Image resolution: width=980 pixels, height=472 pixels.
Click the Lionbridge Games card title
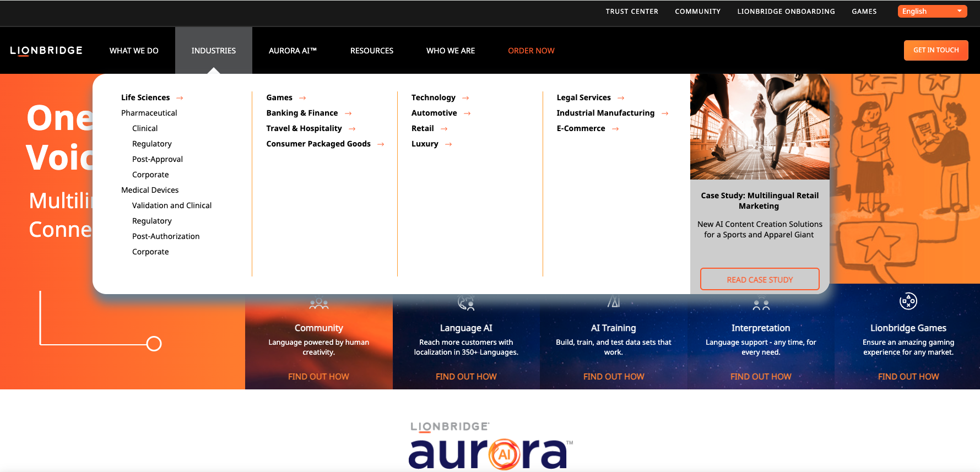pos(908,328)
